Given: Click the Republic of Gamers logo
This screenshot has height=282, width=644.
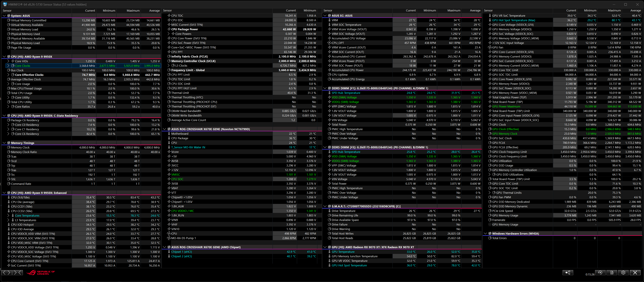Looking at the screenshot, I should (41, 273).
